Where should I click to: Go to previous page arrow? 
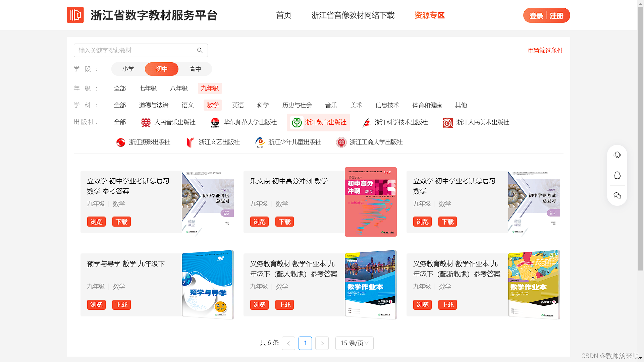tap(288, 343)
